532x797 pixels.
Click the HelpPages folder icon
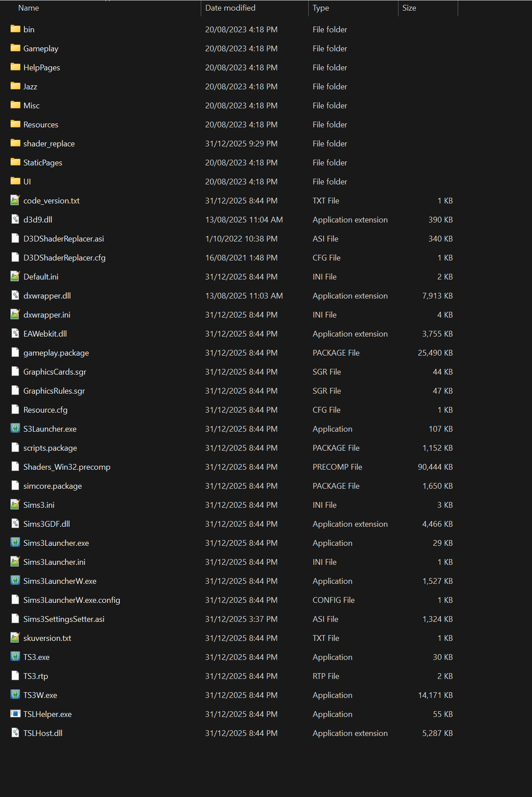(x=15, y=67)
